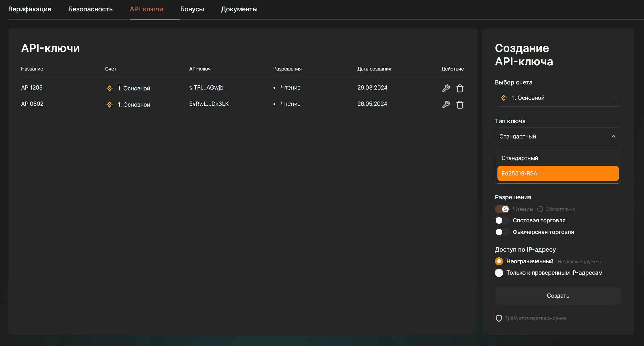Click the wrench edit icon for API1205

446,88
